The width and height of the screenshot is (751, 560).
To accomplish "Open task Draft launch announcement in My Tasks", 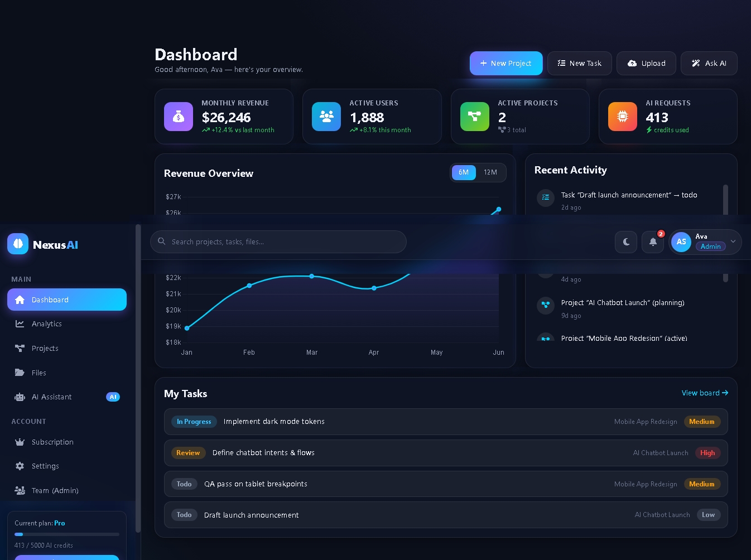I will coord(446,515).
